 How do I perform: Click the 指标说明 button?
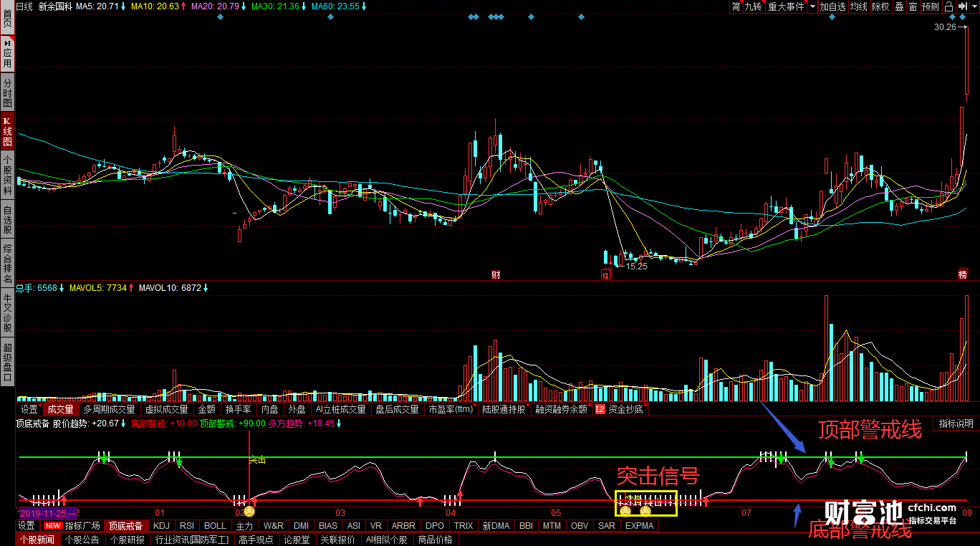coord(956,423)
